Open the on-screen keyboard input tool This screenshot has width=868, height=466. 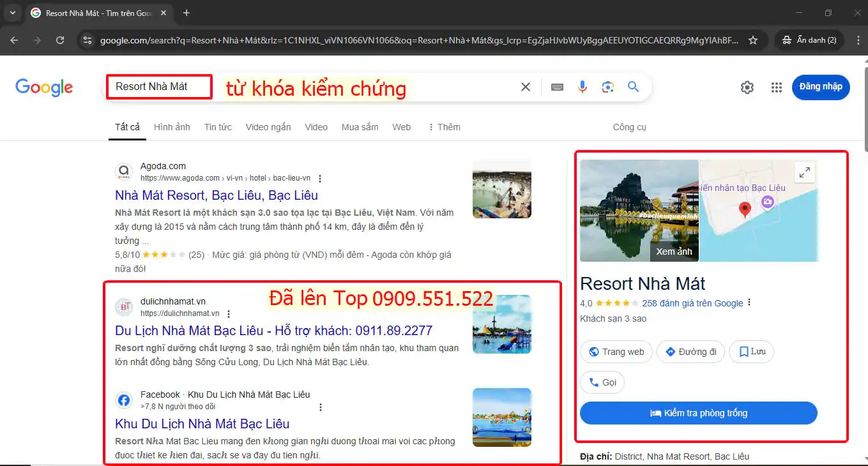(x=557, y=87)
